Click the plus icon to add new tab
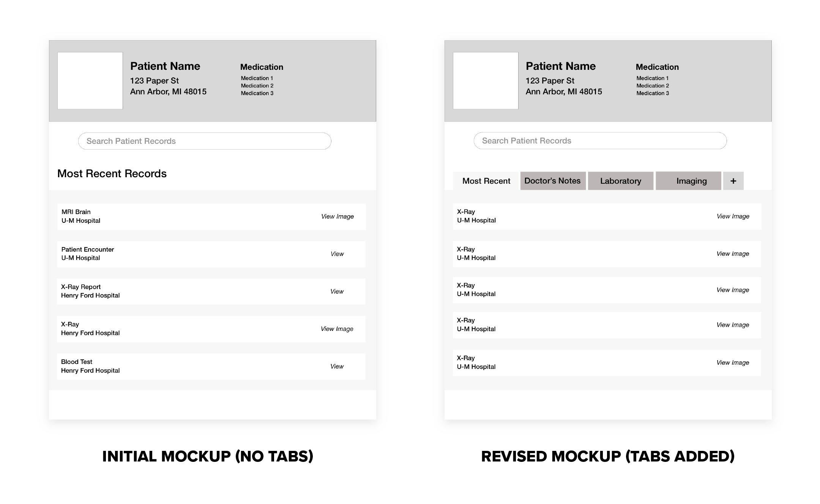Viewport: 820px width, 504px height. point(733,181)
